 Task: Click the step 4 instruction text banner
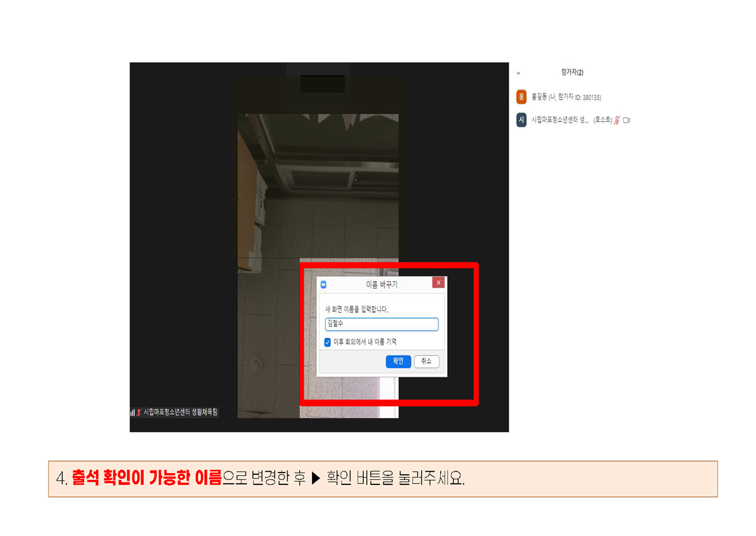click(382, 479)
